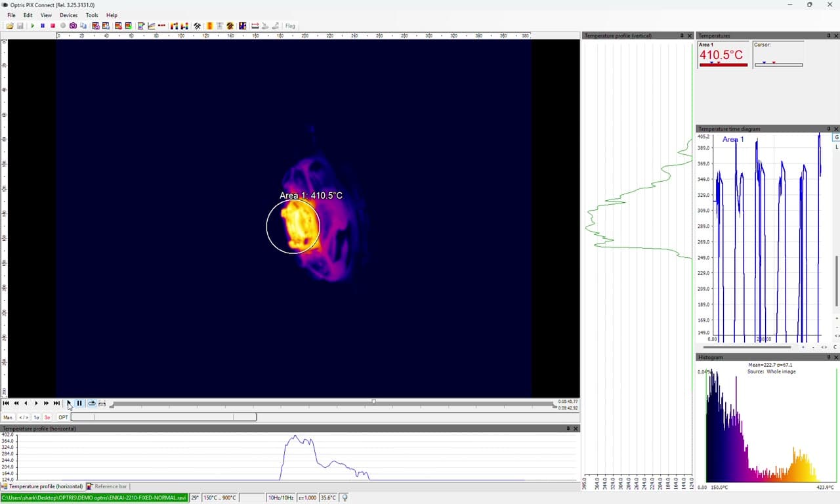Toggle the OPT scaling mode

pyautogui.click(x=63, y=417)
